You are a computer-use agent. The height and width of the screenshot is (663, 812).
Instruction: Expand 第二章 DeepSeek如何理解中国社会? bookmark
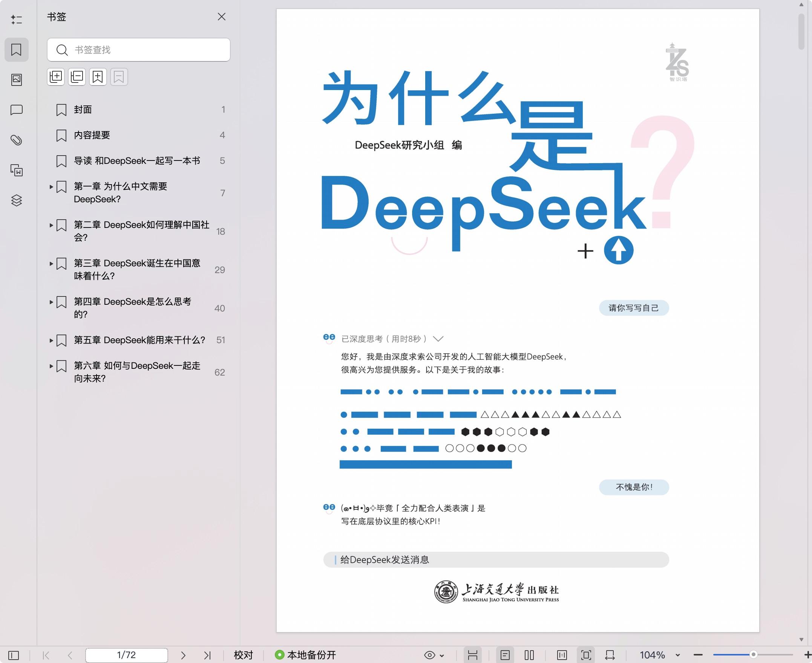pos(51,225)
